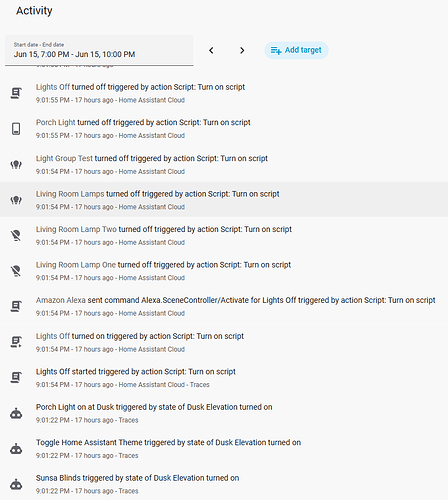448x500 pixels.
Task: Open the Start date - End date picker
Action: [99, 50]
